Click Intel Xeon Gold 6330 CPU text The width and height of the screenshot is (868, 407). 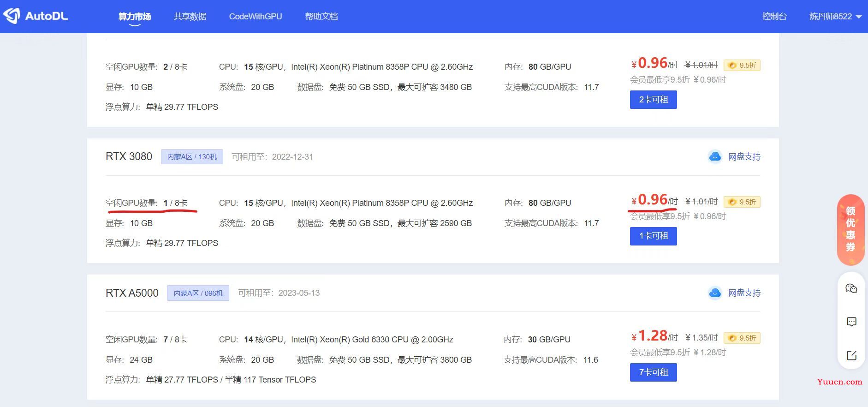point(372,340)
